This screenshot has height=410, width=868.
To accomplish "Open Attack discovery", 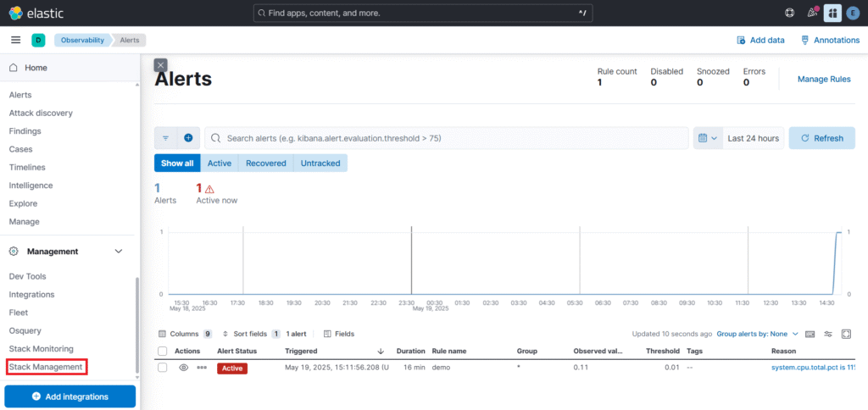I will pos(41,113).
